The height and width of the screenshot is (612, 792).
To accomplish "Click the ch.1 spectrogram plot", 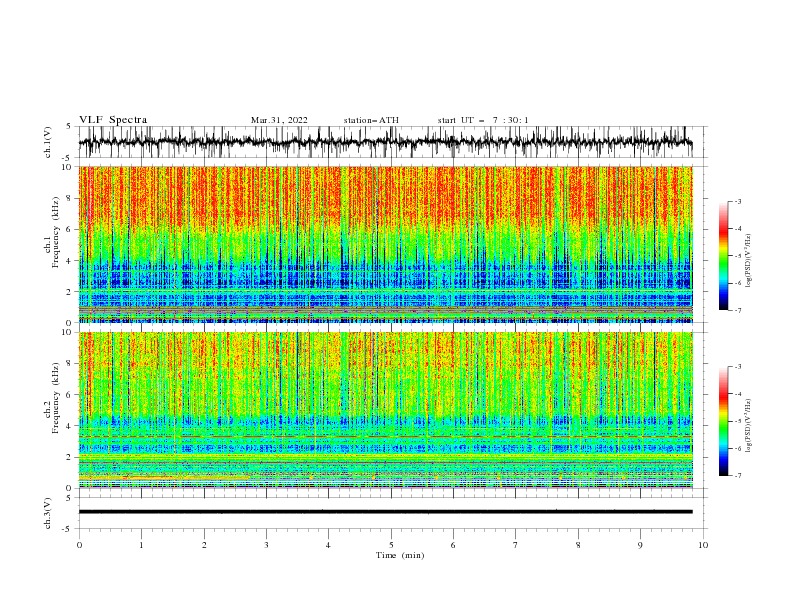I will pyautogui.click(x=385, y=244).
